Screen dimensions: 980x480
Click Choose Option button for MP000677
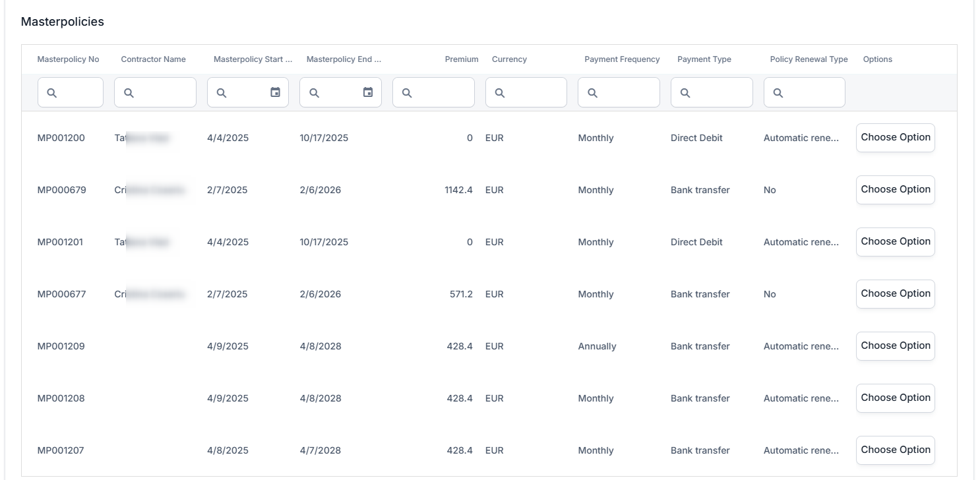pyautogui.click(x=895, y=294)
